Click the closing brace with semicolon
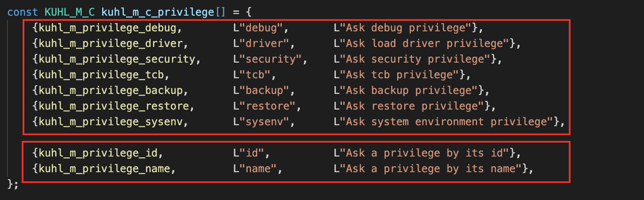Viewport: 644px width, 200px height. (x=13, y=184)
